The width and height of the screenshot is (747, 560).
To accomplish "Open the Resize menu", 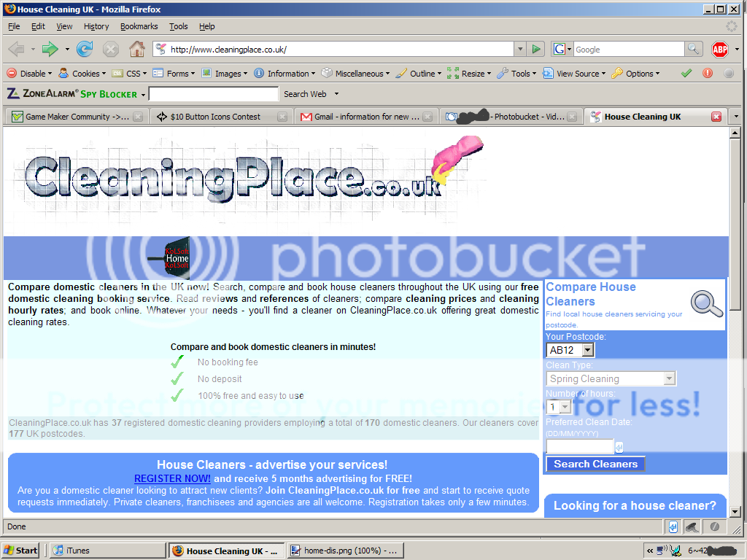I will tap(469, 74).
